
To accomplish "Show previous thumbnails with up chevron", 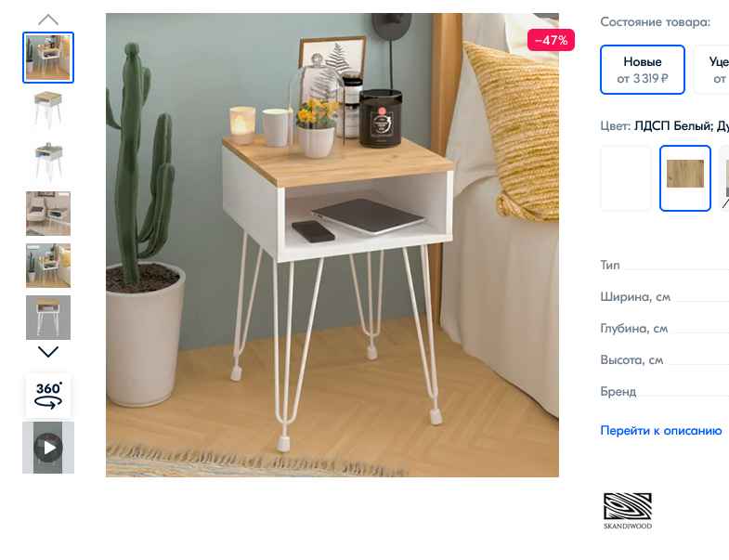I will point(48,20).
